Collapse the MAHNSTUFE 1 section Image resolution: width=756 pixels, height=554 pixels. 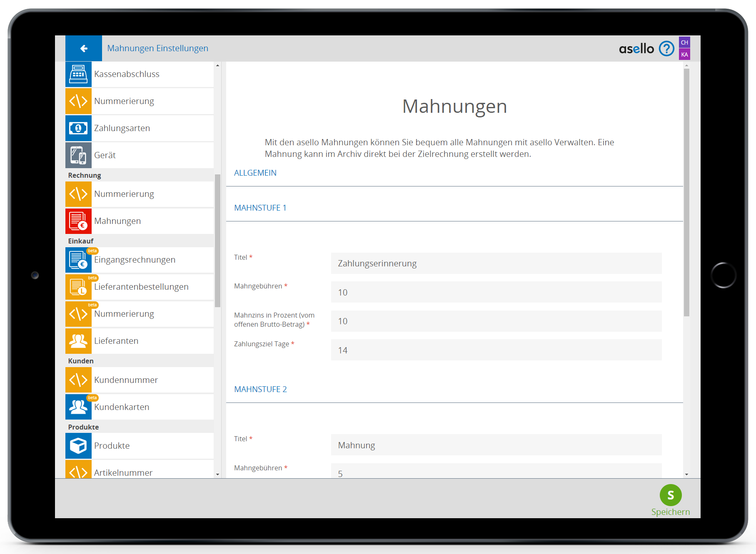coord(260,208)
